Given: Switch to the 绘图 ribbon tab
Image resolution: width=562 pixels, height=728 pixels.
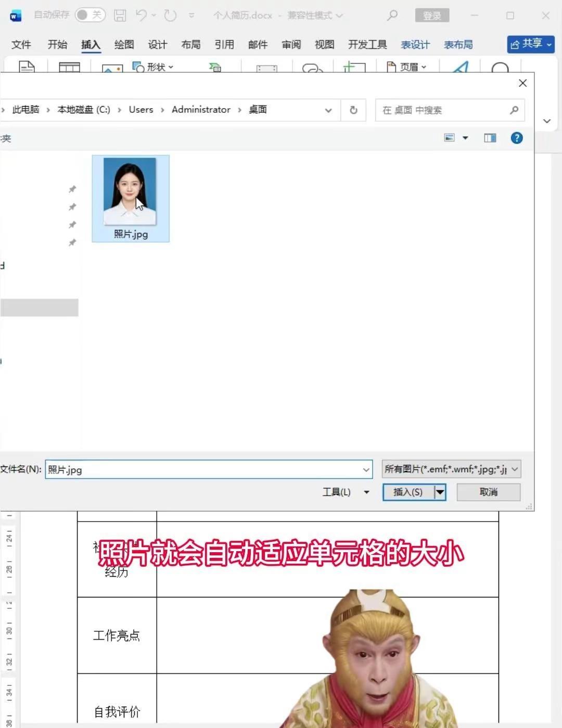Looking at the screenshot, I should point(124,45).
